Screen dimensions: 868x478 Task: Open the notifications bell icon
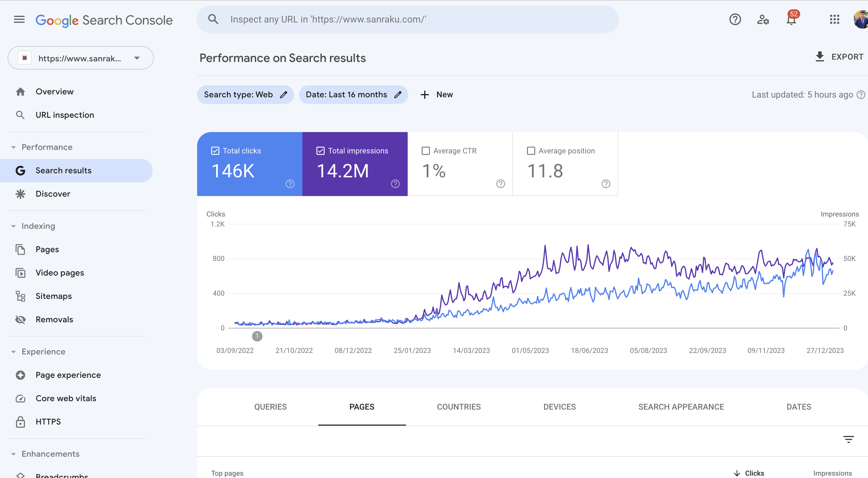point(791,19)
